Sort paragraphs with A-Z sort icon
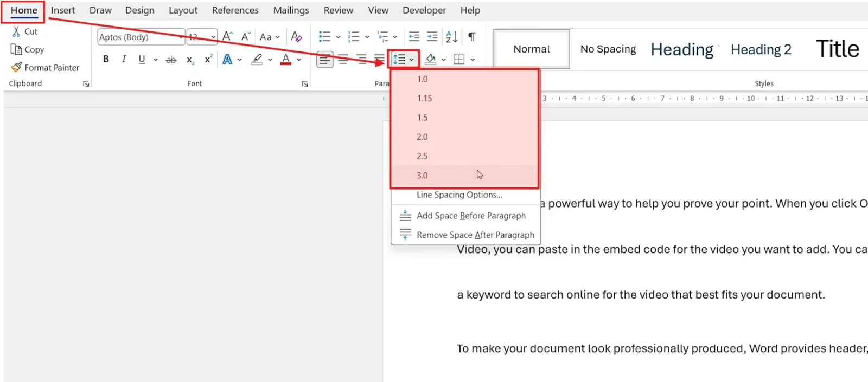This screenshot has height=382, width=868. [x=451, y=36]
